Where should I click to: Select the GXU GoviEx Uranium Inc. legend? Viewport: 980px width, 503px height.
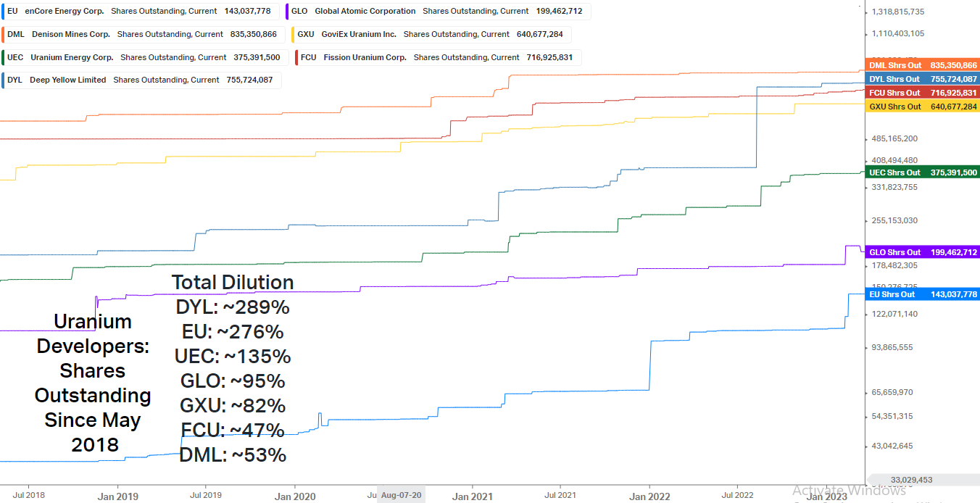point(432,34)
